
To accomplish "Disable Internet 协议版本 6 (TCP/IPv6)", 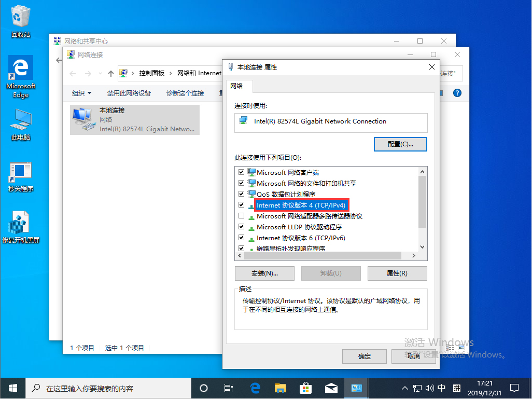I will pos(242,238).
